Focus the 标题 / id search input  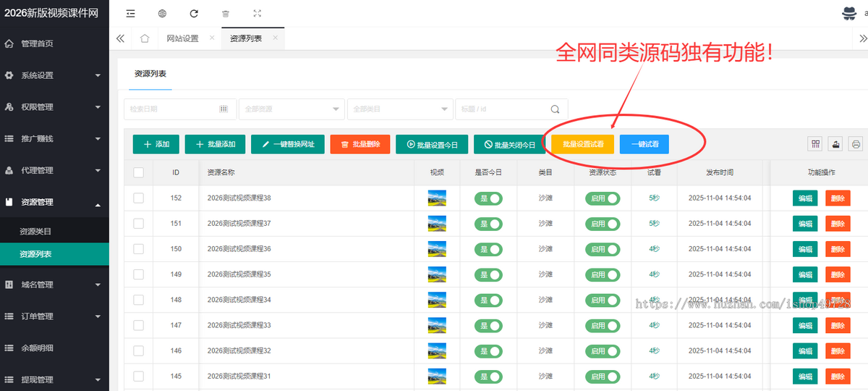tap(511, 109)
